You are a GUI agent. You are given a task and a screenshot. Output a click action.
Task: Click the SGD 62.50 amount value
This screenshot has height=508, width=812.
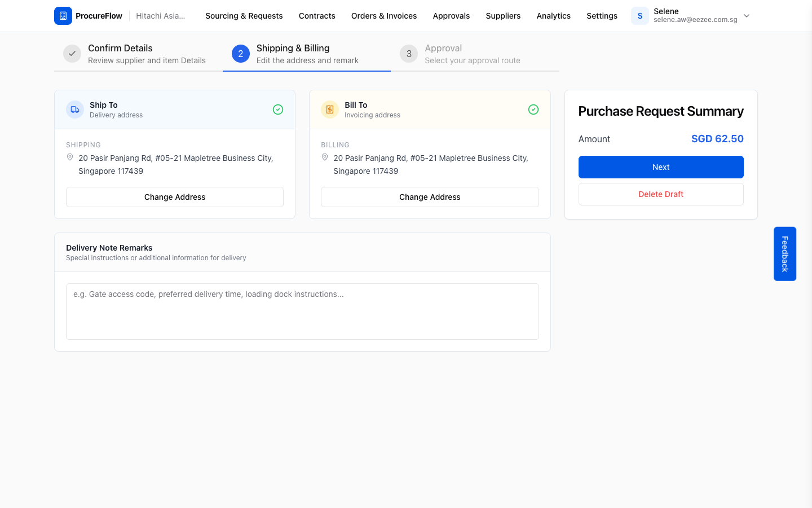click(x=717, y=139)
